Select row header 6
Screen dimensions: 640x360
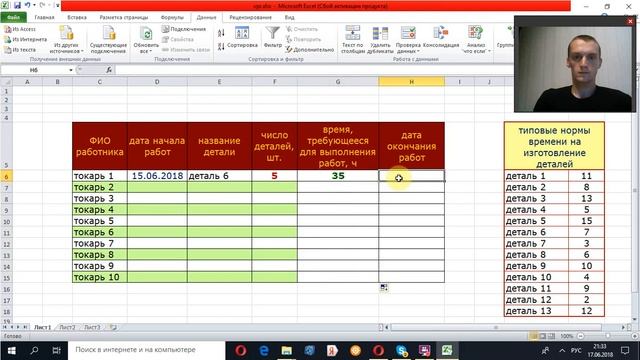[6, 176]
